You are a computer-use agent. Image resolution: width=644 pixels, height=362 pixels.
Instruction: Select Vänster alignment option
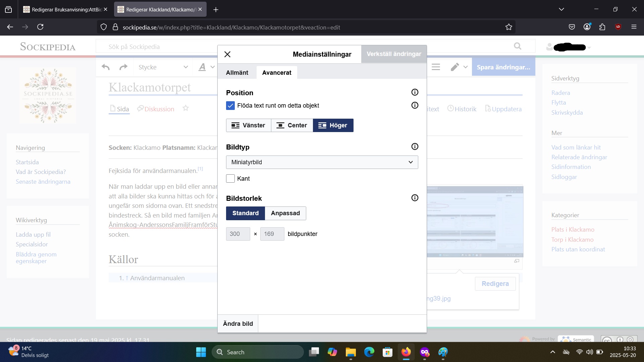click(x=249, y=125)
